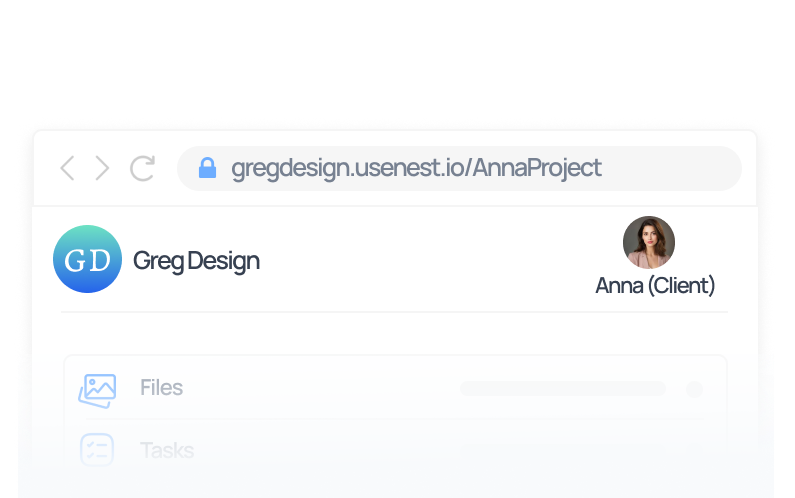Select the Files label
Viewport: 795px width, 498px height.
(x=161, y=388)
